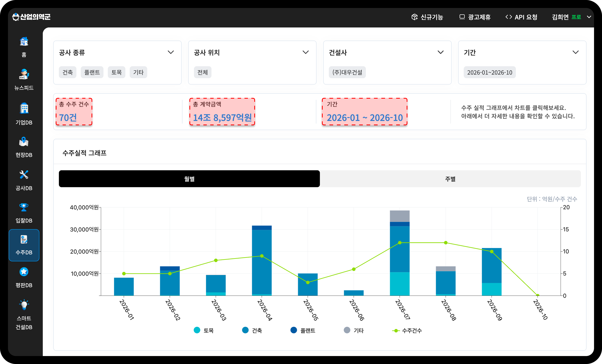The width and height of the screenshot is (602, 364).
Task: Open the 광고제휴 menu item
Action: click(475, 17)
